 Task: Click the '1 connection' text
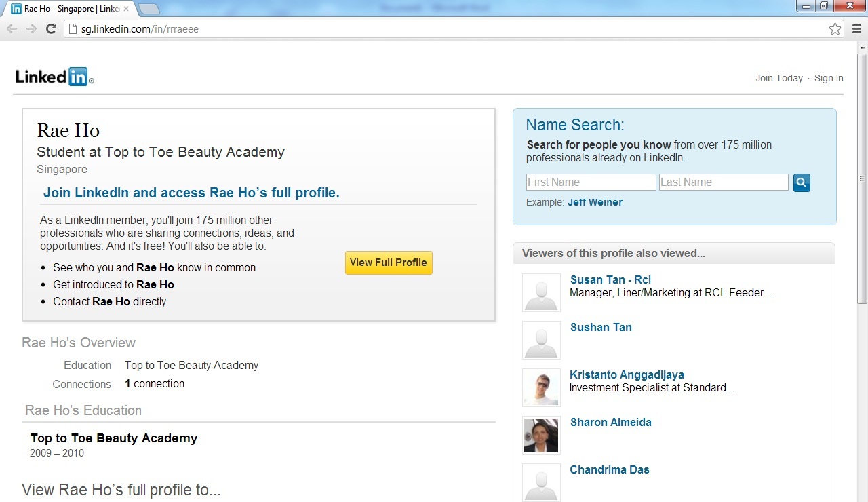pos(155,383)
